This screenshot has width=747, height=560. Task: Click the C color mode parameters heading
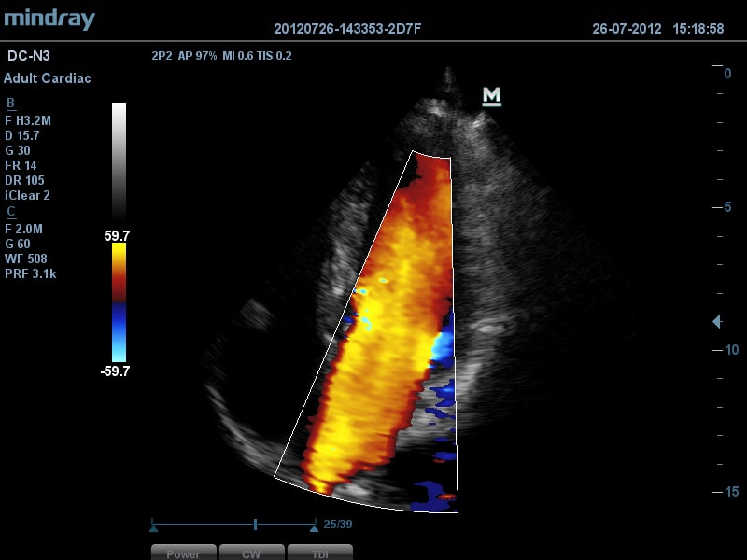10,211
